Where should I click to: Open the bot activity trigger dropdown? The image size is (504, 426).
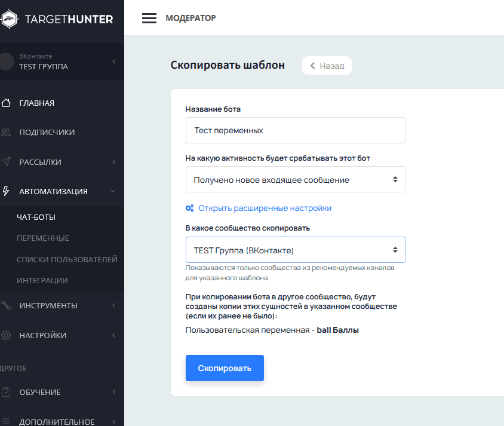click(x=295, y=179)
